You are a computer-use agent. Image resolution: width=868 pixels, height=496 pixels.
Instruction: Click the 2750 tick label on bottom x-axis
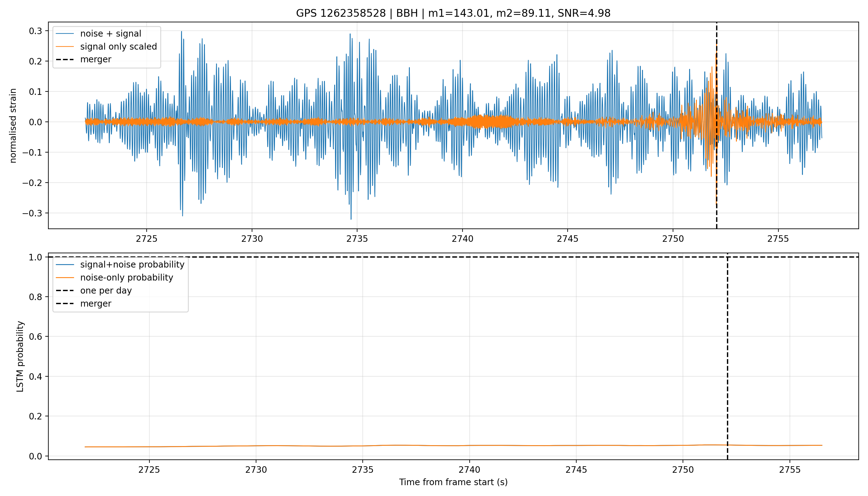click(683, 470)
